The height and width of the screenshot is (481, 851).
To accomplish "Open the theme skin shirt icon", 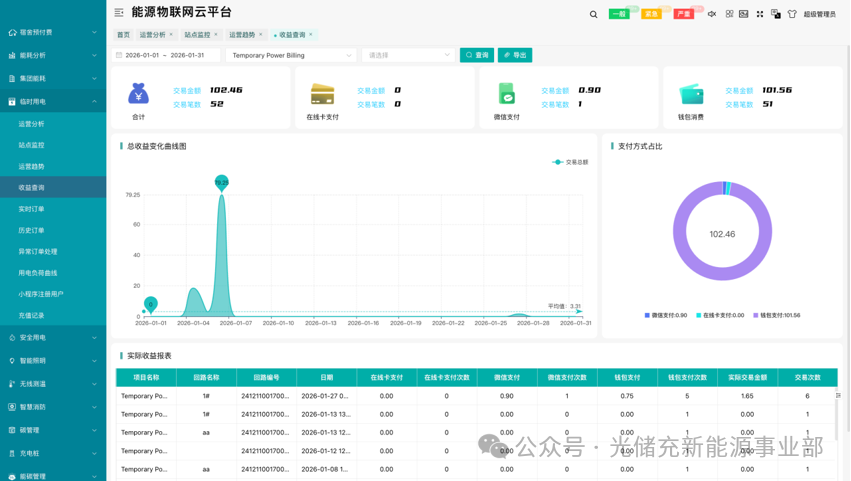I will coord(792,14).
